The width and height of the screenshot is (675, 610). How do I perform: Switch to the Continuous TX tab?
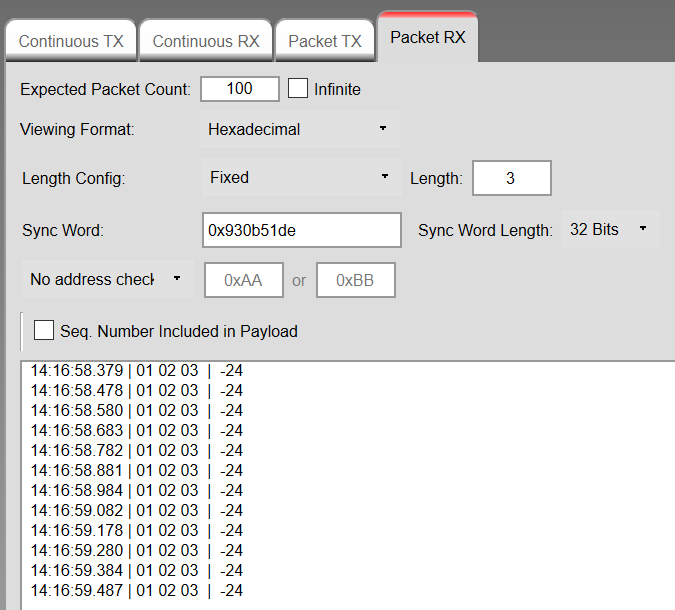(71, 41)
